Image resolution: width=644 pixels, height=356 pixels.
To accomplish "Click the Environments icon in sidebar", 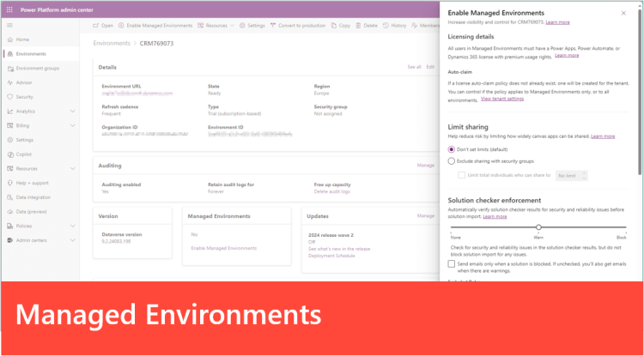I will click(10, 54).
